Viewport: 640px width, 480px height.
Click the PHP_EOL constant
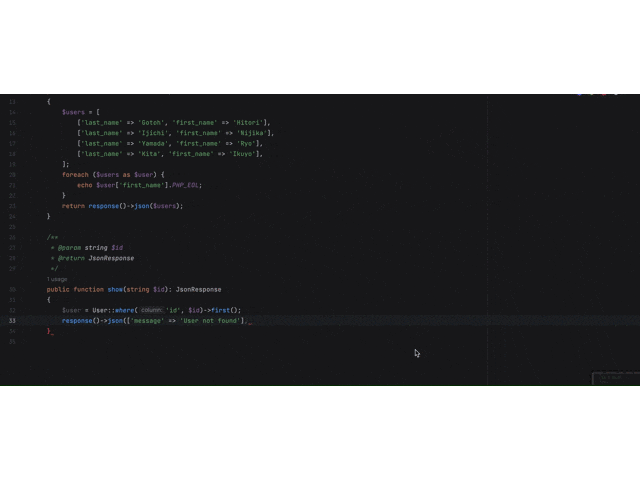[x=185, y=185]
